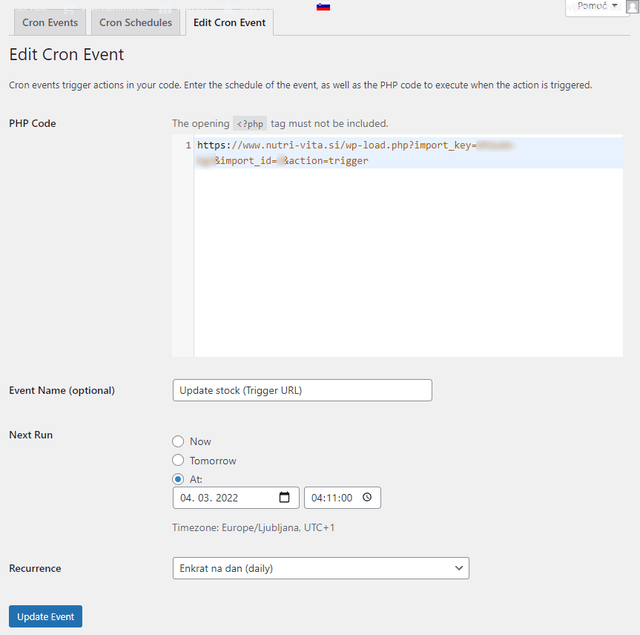Select the At: radio option
Image resolution: width=640 pixels, height=635 pixels.
(x=178, y=479)
